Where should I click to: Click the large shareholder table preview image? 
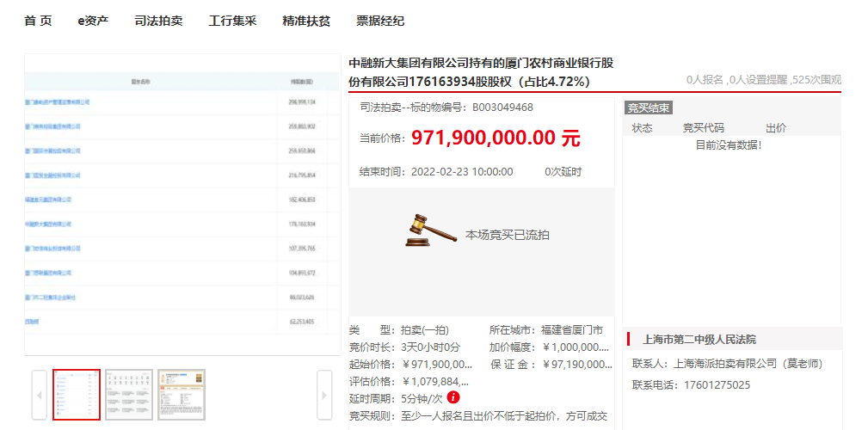tap(182, 204)
